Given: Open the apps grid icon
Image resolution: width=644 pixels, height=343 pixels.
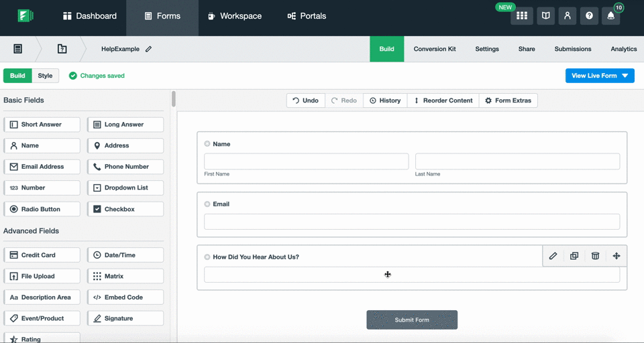Looking at the screenshot, I should click(522, 16).
